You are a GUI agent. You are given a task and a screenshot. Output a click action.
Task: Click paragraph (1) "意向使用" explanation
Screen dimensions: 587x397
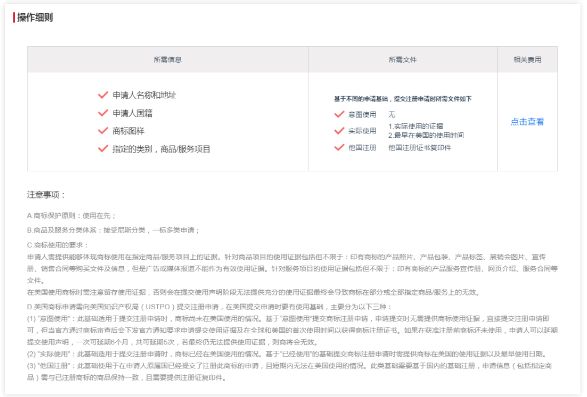[x=292, y=330]
